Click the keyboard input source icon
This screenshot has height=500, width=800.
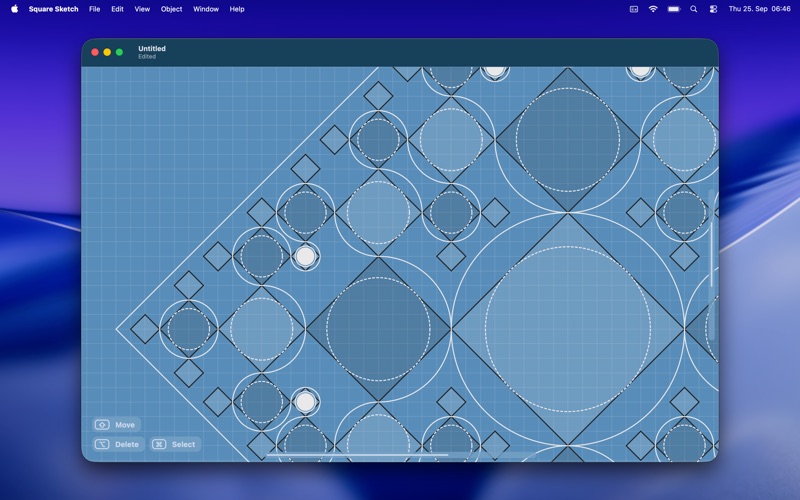point(634,9)
